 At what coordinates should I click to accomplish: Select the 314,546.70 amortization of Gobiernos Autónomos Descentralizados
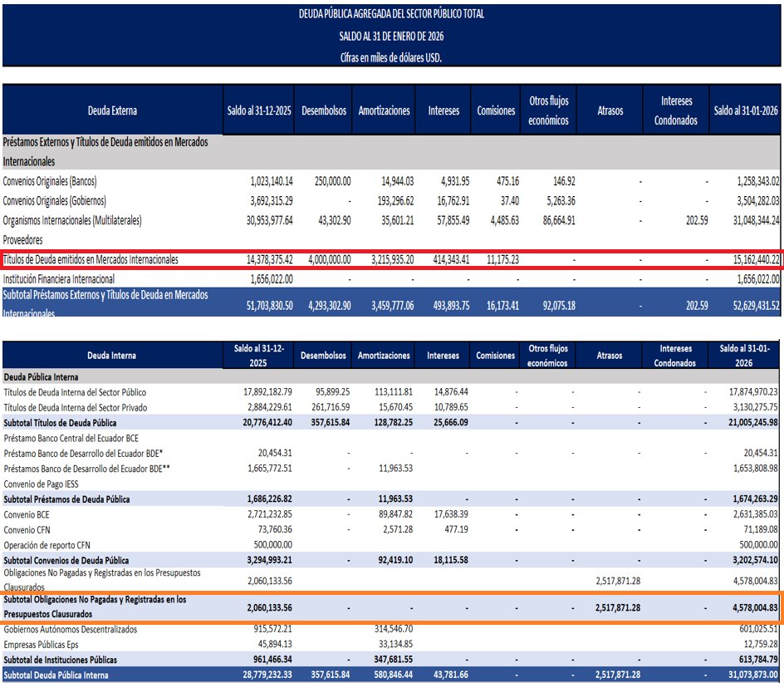pos(394,629)
